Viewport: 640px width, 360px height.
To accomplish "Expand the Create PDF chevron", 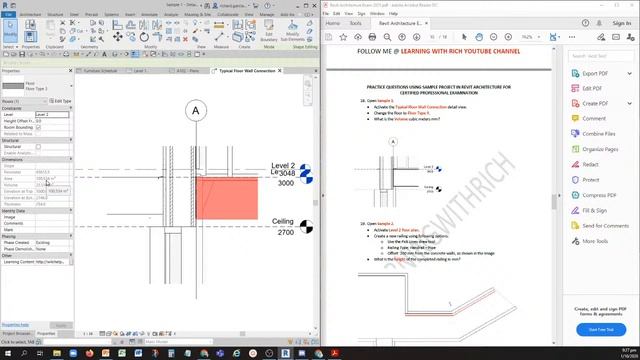I will coord(629,104).
